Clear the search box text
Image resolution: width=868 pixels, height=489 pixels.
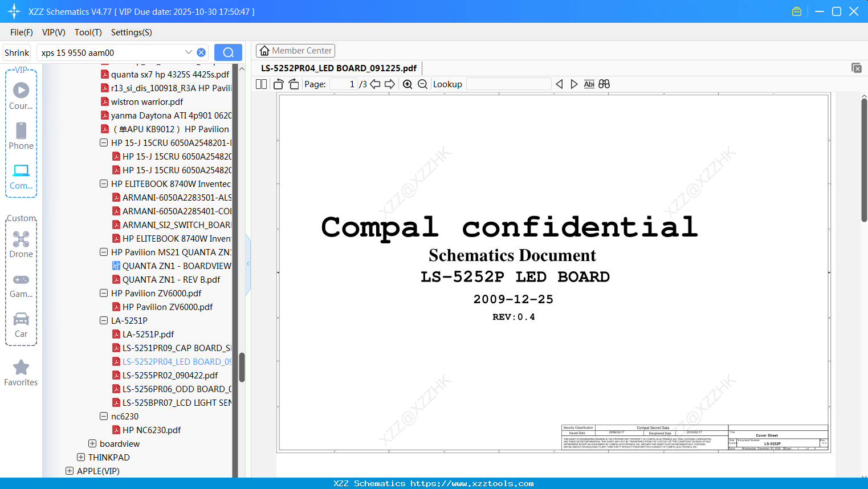[x=201, y=52]
